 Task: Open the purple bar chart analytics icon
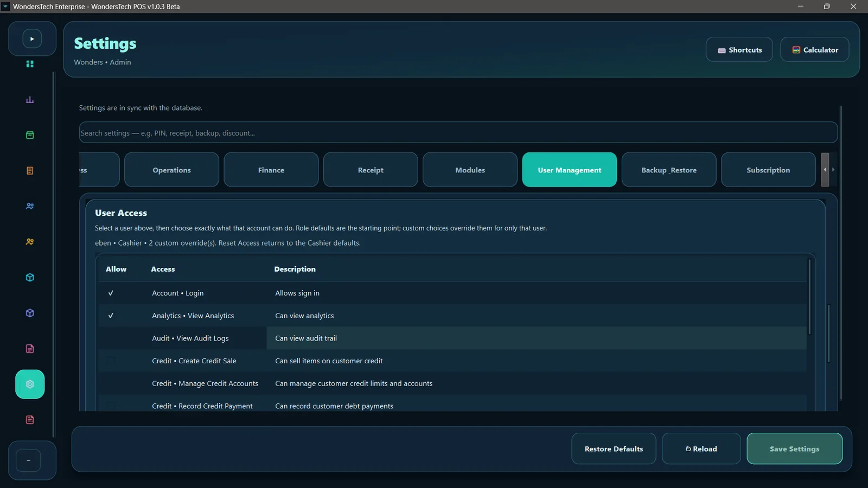point(30,100)
